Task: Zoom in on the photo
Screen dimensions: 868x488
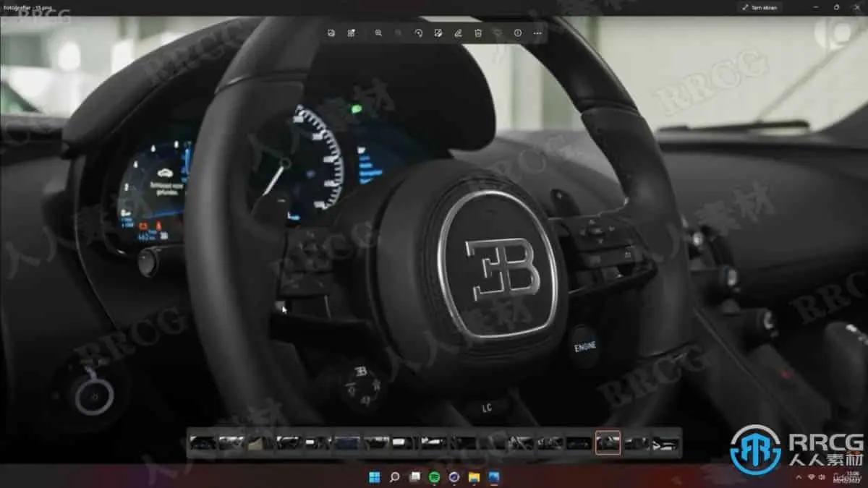Action: [x=378, y=33]
